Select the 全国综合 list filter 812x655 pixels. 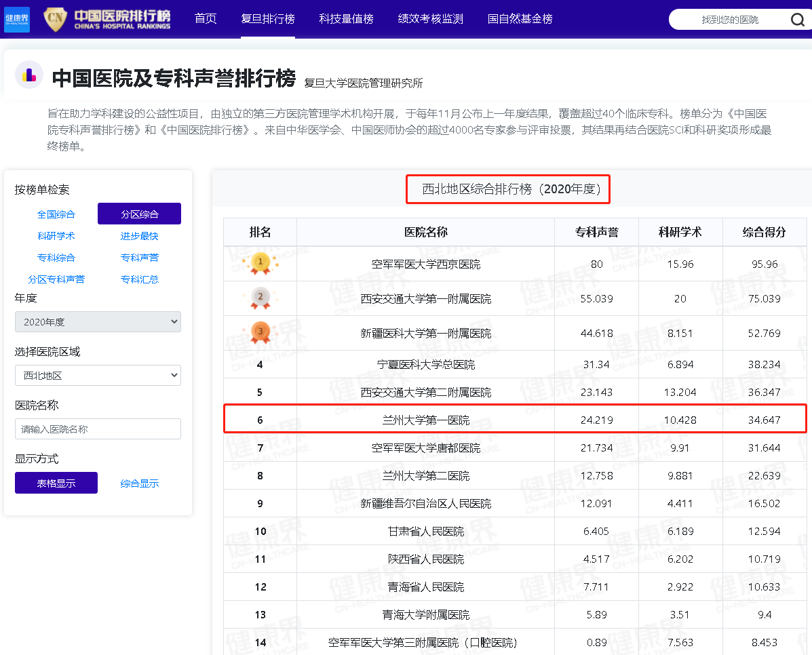pyautogui.click(x=56, y=214)
